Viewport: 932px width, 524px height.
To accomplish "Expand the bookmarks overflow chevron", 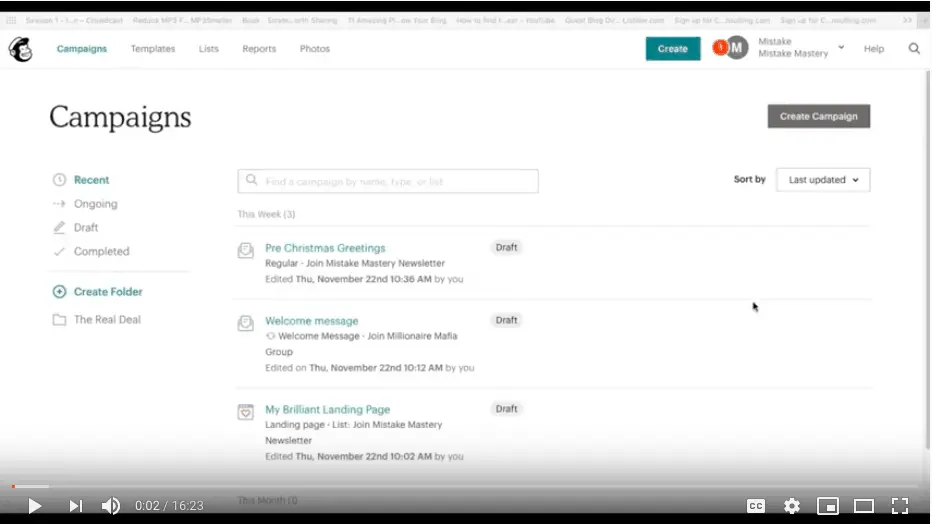I will (x=907, y=20).
